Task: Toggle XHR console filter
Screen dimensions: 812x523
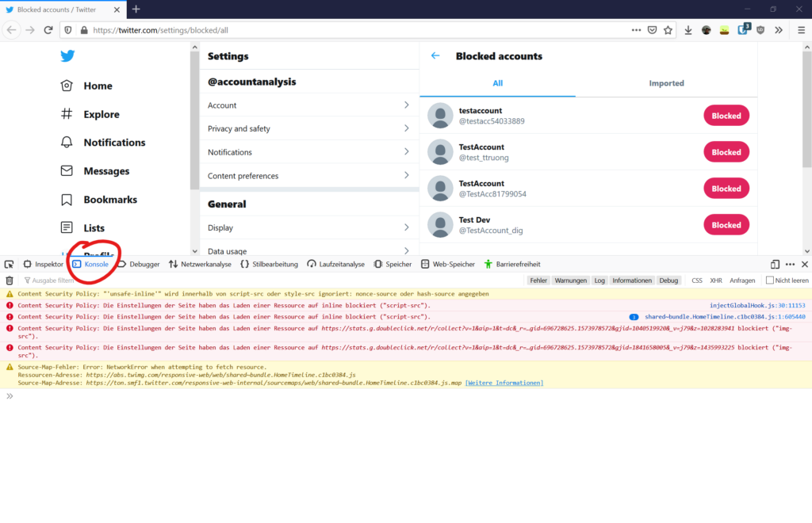Action: coord(716,281)
